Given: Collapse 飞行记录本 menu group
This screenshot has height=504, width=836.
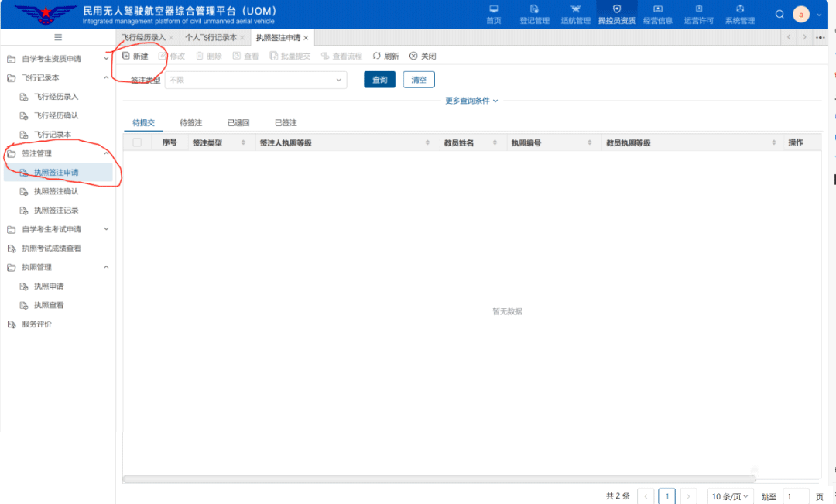Looking at the screenshot, I should pyautogui.click(x=57, y=78).
